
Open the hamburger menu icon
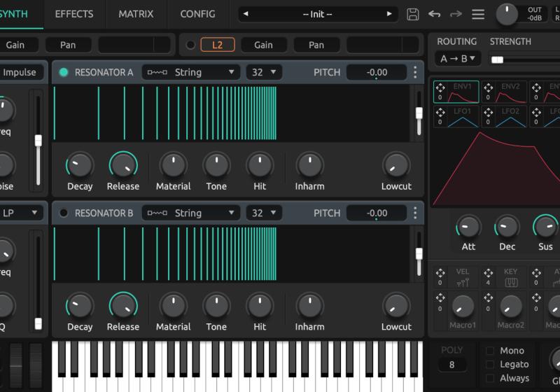478,14
